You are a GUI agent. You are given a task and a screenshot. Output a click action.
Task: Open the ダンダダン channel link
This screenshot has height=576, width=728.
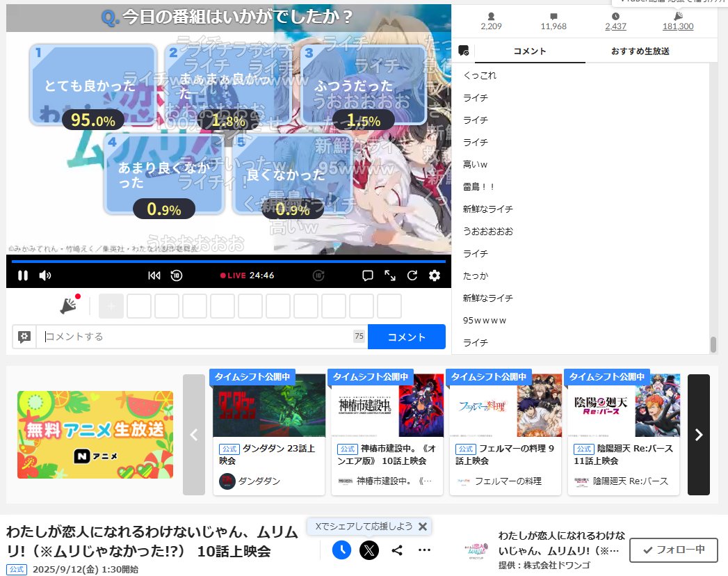pyautogui.click(x=250, y=481)
